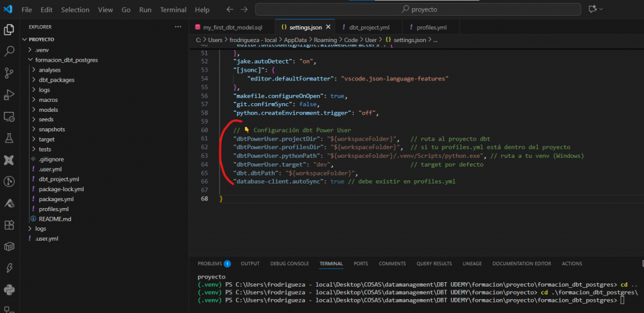The width and height of the screenshot is (644, 313).
Task: Open the Search view in activity bar
Action: pyautogui.click(x=9, y=52)
